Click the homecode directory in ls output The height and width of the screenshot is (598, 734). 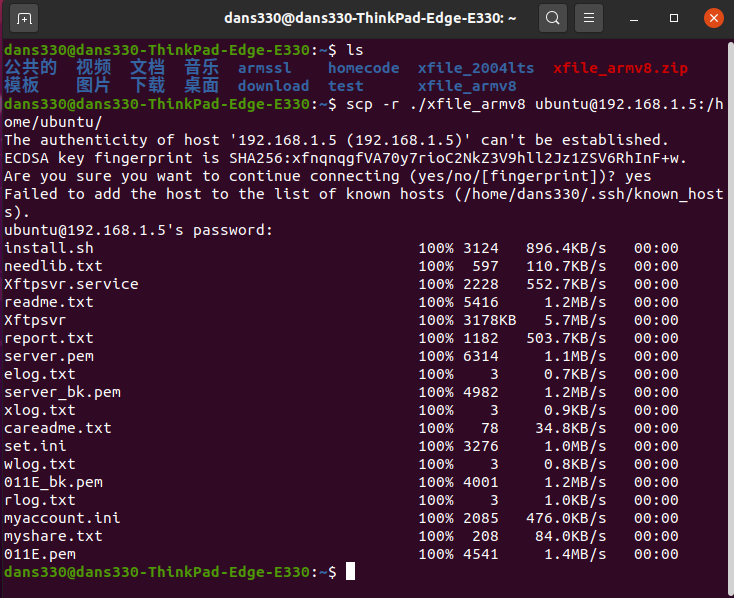pos(363,68)
